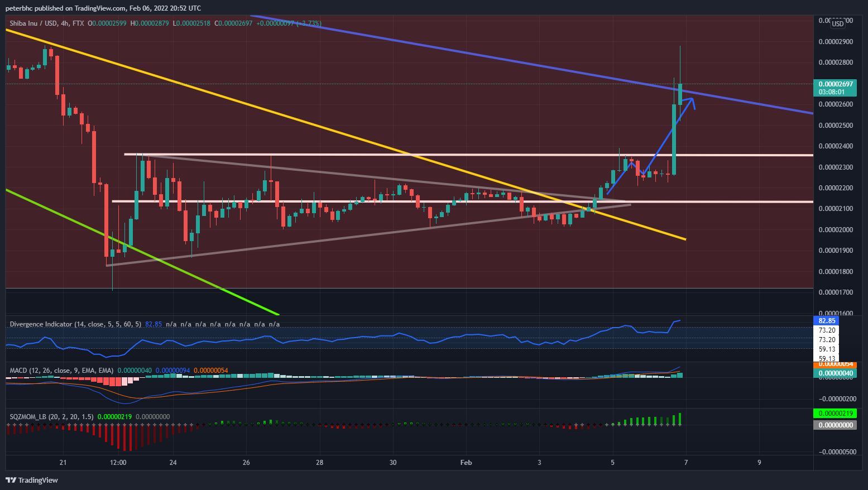This screenshot has height=490, width=868.
Task: Click the SQZMOM_LB (20, 2, 20, 1.5) label
Action: (51, 417)
